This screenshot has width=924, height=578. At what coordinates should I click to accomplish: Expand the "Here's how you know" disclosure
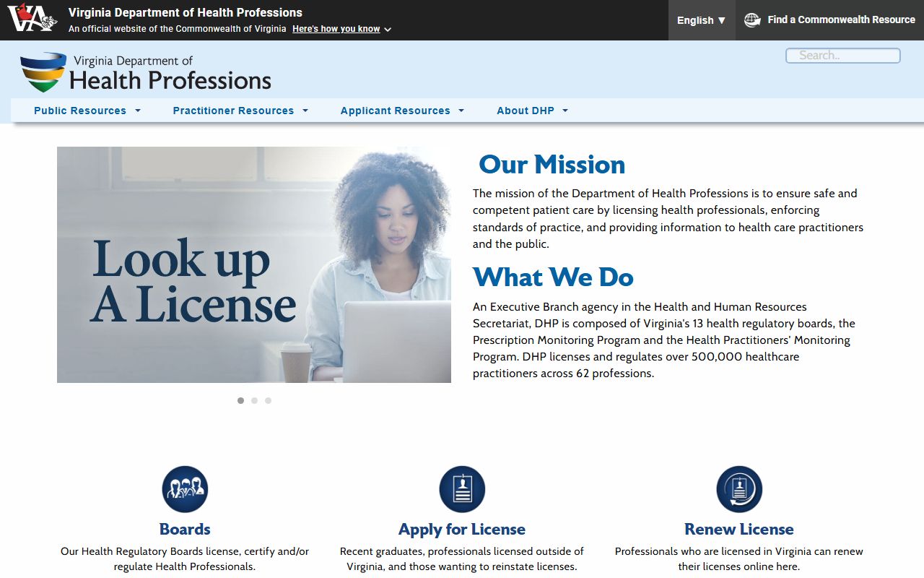341,29
